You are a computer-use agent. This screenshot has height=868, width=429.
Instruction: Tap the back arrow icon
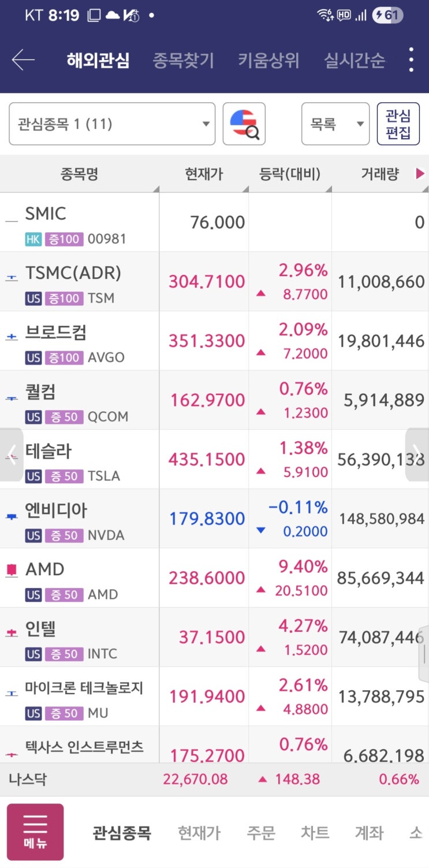[23, 60]
